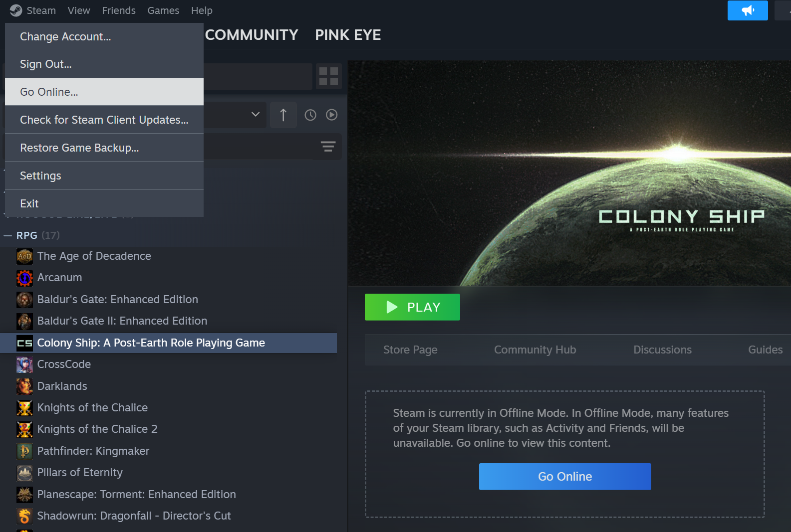Click the CrossCode game icon

pyautogui.click(x=24, y=364)
